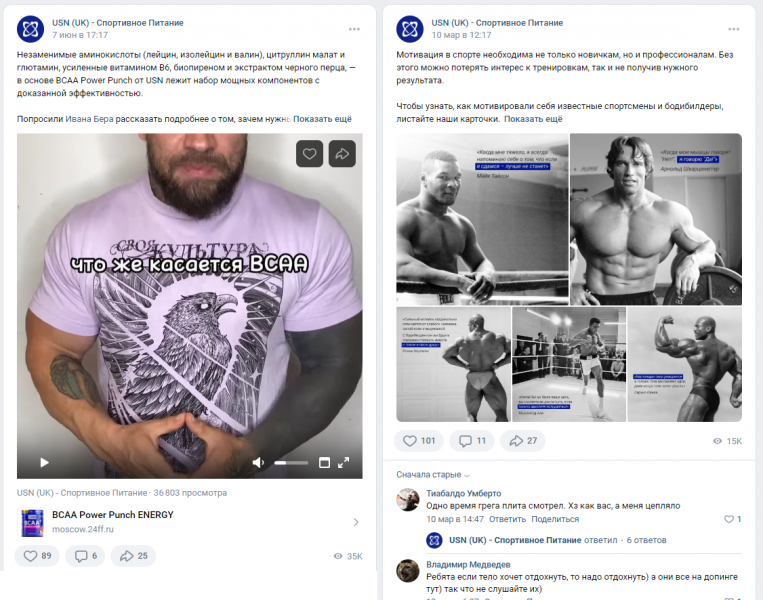This screenshot has height=600, width=763.
Task: Play the BCAA video
Action: point(43,462)
